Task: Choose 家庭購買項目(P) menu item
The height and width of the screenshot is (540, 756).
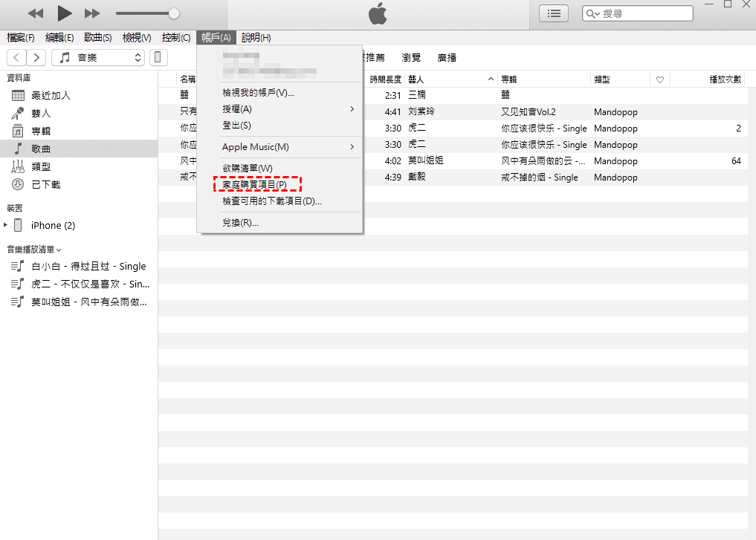Action: [x=254, y=184]
